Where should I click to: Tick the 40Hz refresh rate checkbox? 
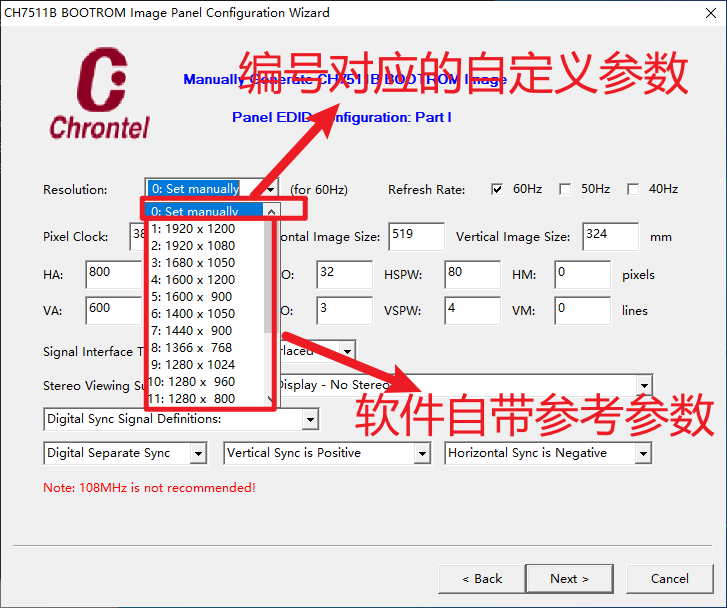(633, 189)
